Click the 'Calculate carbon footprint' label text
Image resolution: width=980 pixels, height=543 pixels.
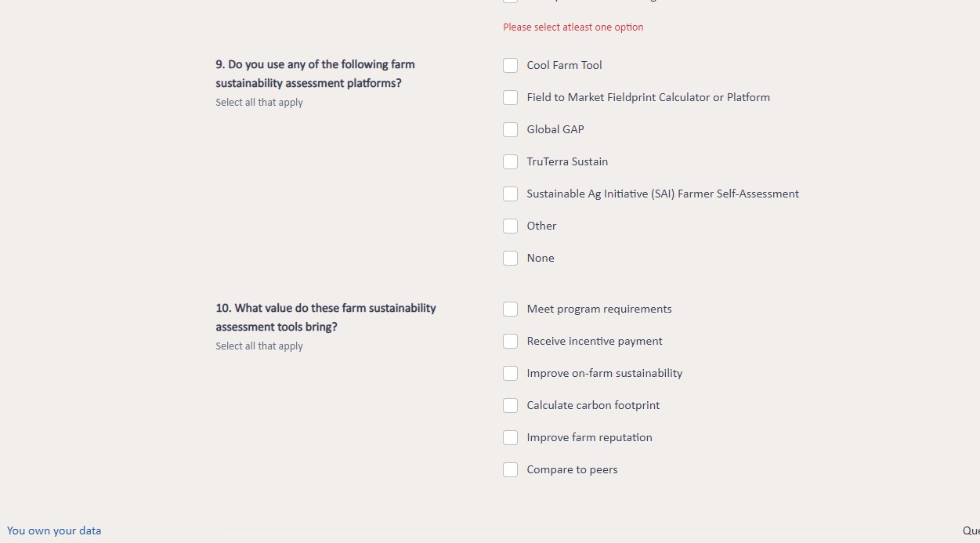(593, 405)
